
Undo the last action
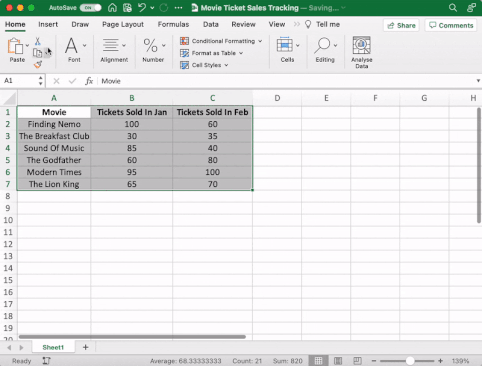[x=142, y=8]
